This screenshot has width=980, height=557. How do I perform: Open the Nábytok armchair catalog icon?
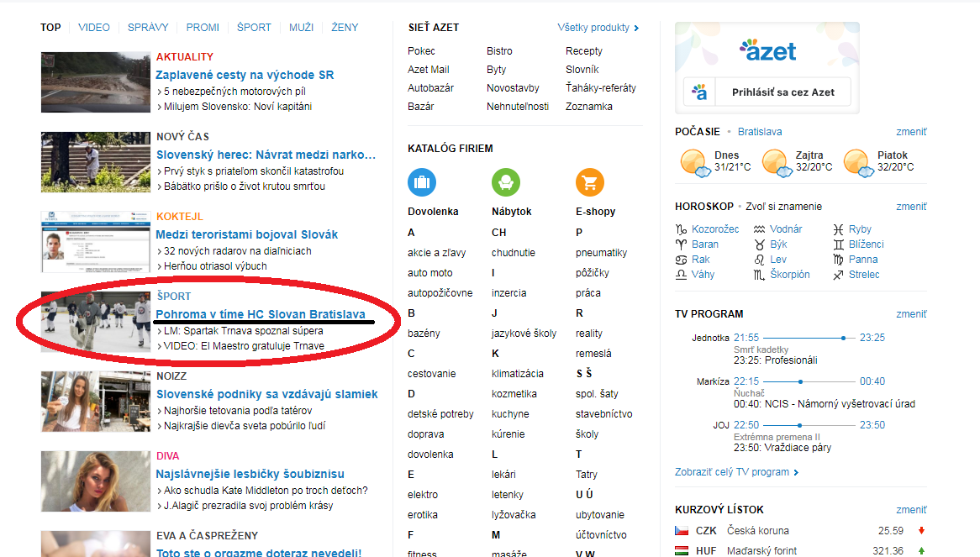[x=506, y=182]
